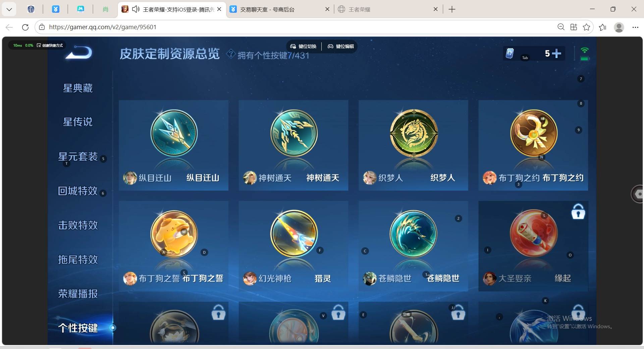Click the question mark help icon
The image size is (644, 349).
coord(231,54)
